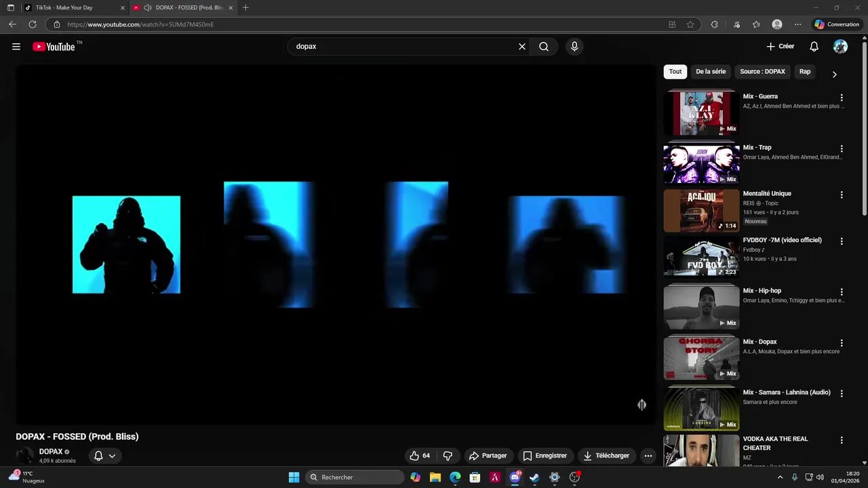This screenshot has width=868, height=488.
Task: Open options for Mix - Guerra
Action: [842, 98]
